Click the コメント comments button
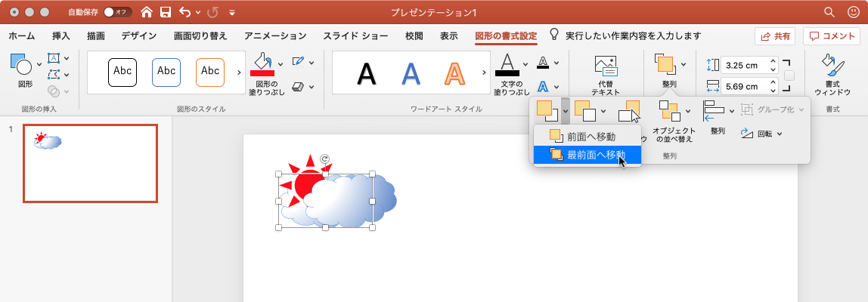Viewport: 868px width, 302px height. pos(832,36)
